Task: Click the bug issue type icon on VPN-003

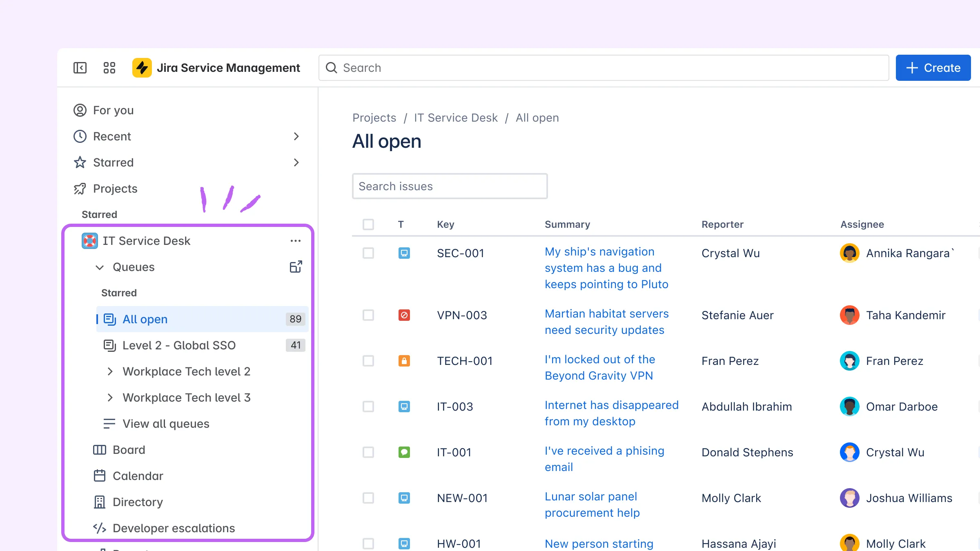Action: (404, 315)
